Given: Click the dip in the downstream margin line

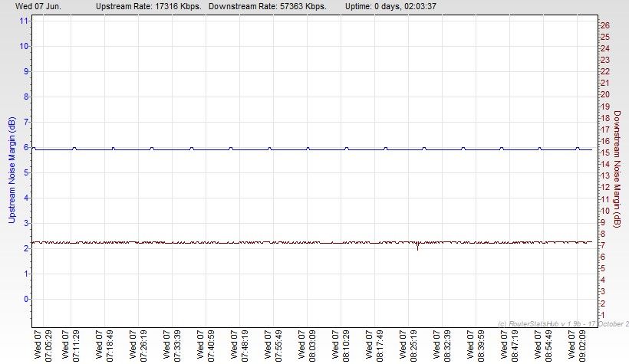Looking at the screenshot, I should pos(417,248).
